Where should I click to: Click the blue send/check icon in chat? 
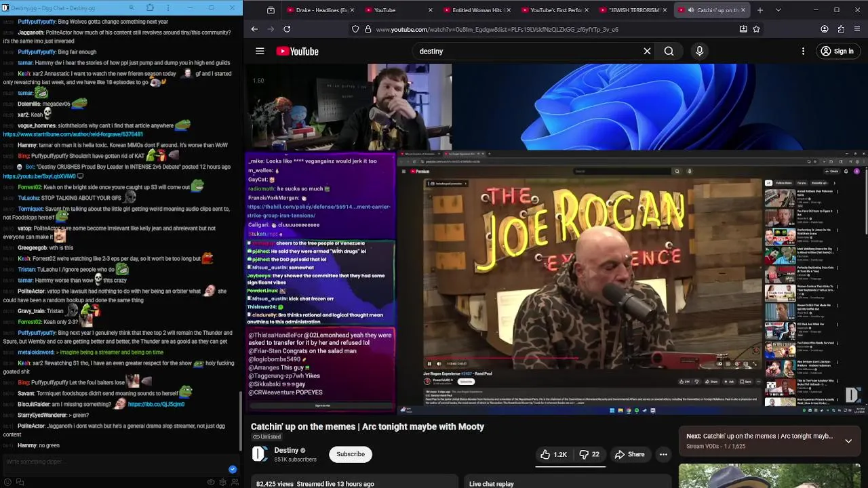tap(233, 469)
